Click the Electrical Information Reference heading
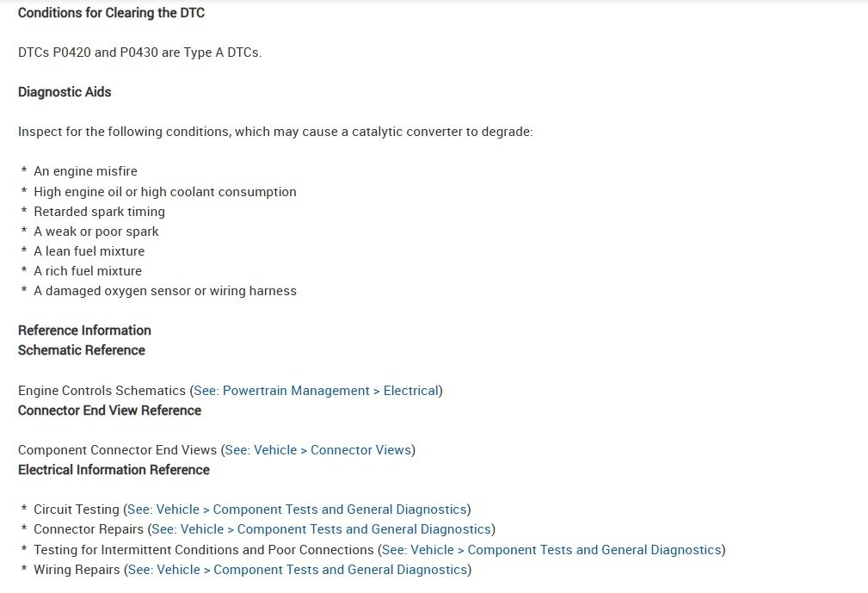Screen dimensions: 868x593 click(x=114, y=470)
